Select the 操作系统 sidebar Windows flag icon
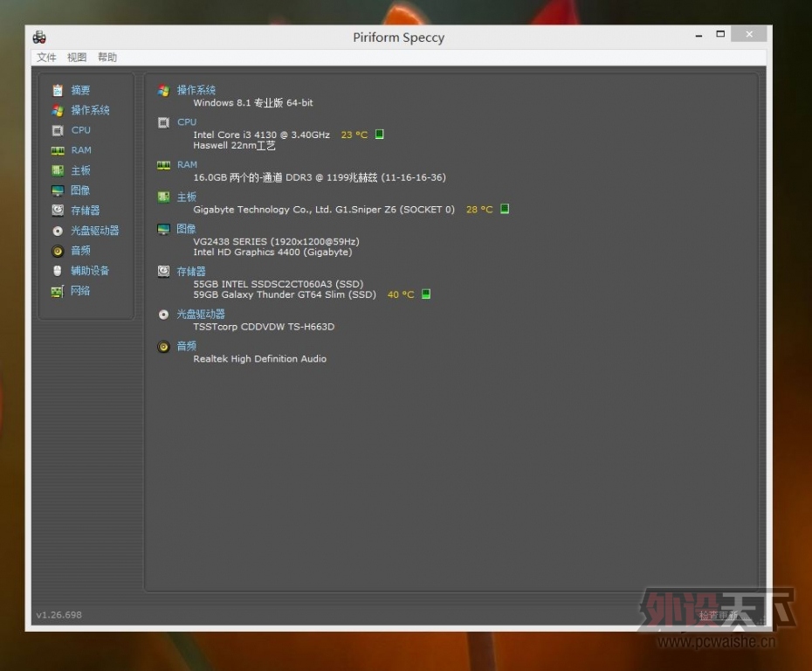The image size is (812, 671). pos(58,110)
